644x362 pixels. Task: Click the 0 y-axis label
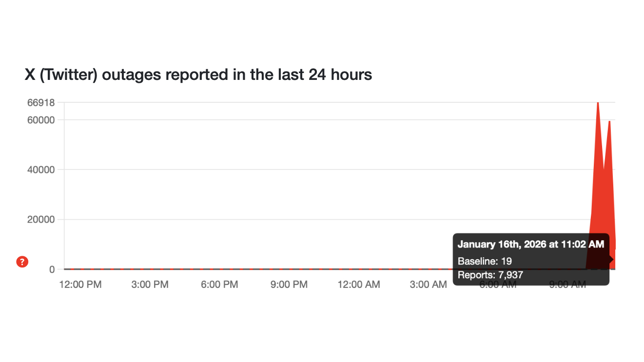pyautogui.click(x=52, y=269)
